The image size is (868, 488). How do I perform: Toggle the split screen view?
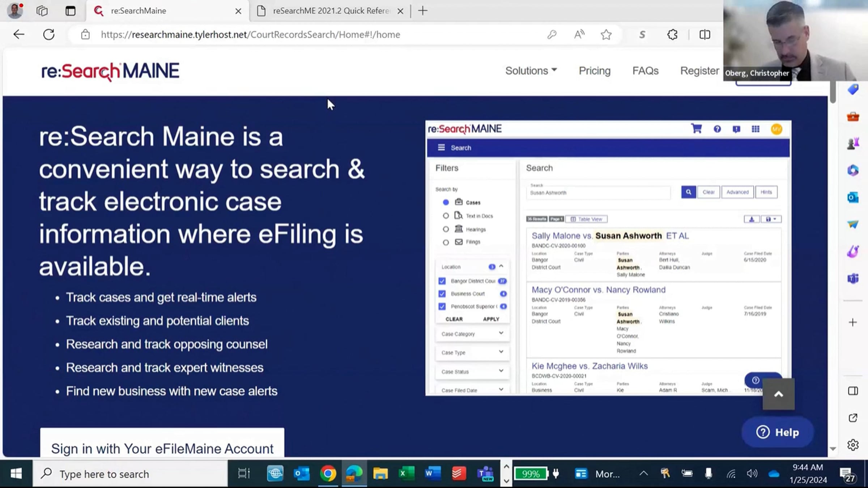coord(705,34)
